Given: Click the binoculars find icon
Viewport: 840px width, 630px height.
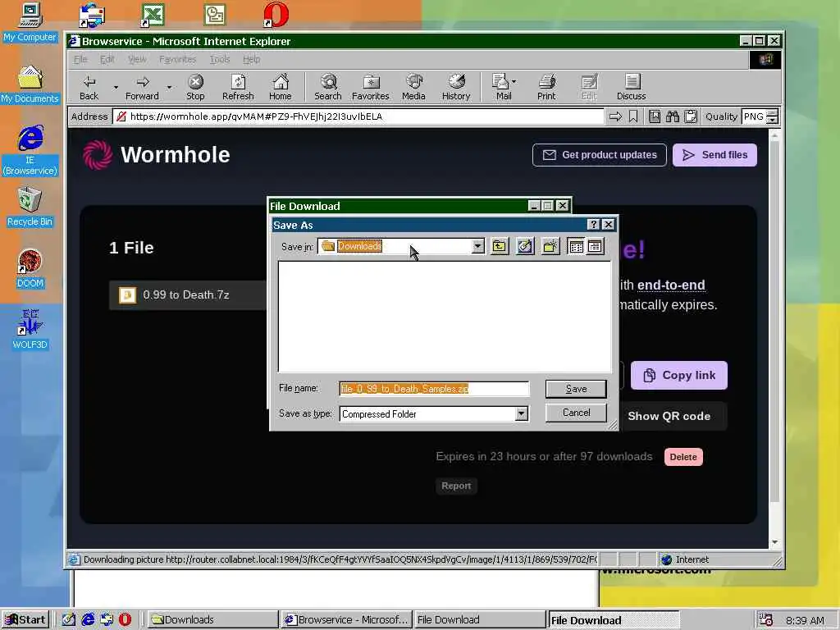Looking at the screenshot, I should [673, 116].
